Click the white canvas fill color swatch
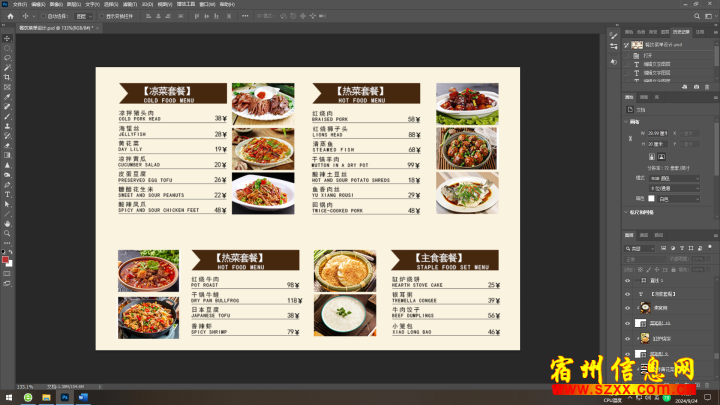The image size is (720, 405). pyautogui.click(x=651, y=198)
